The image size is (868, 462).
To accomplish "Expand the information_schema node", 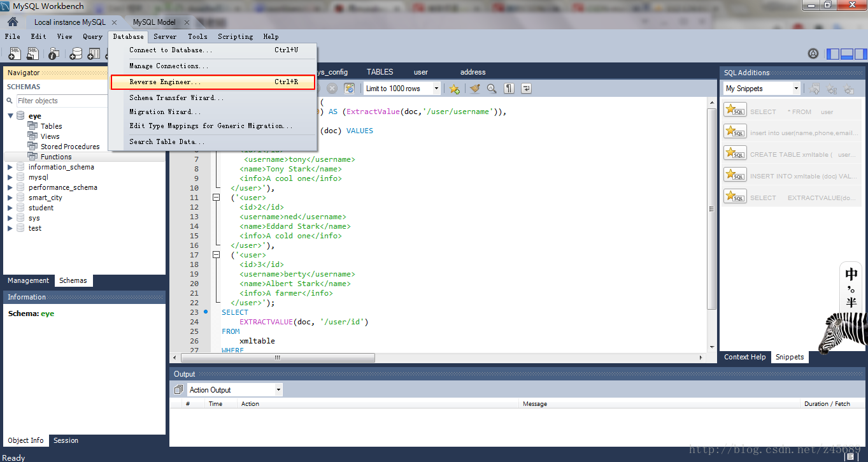I will click(x=10, y=167).
